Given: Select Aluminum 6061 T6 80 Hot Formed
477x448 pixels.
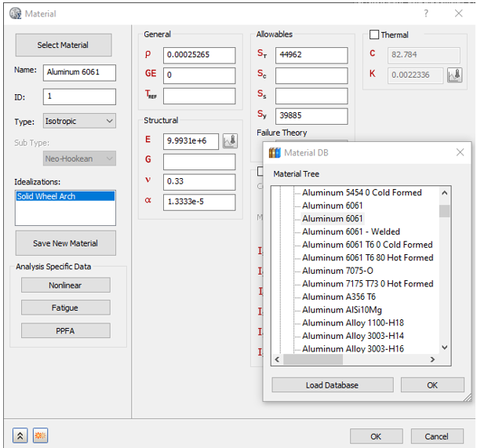Looking at the screenshot, I should (x=367, y=257).
